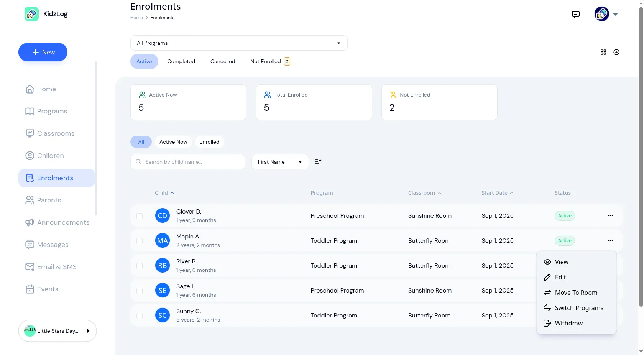This screenshot has height=355, width=644.
Task: Tick the checkbox for Maple A.
Action: pos(140,241)
